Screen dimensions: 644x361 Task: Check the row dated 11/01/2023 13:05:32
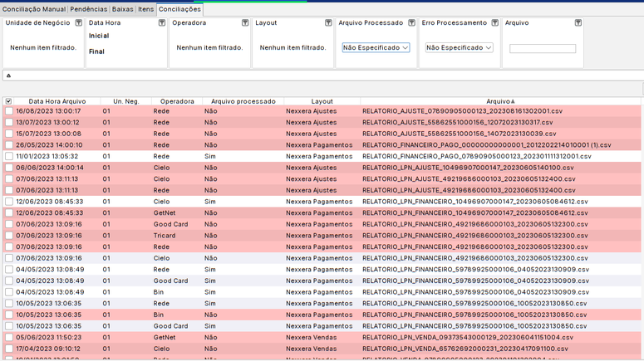click(x=8, y=156)
